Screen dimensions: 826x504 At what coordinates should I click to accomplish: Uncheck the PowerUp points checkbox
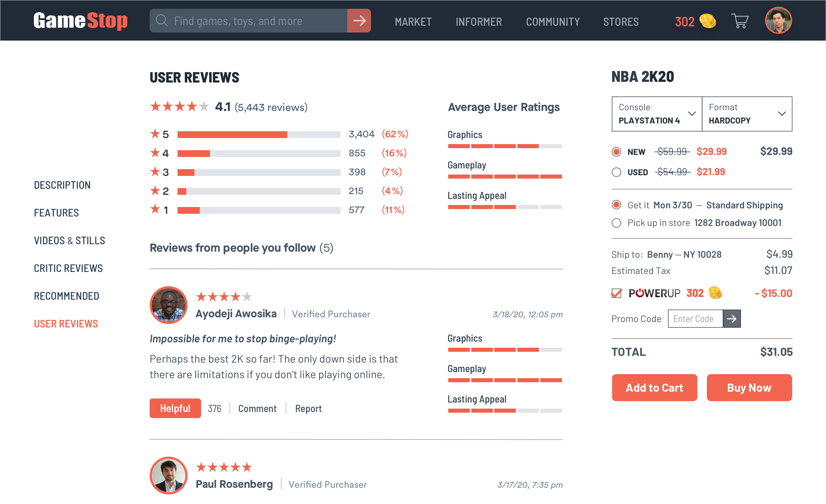coord(616,293)
